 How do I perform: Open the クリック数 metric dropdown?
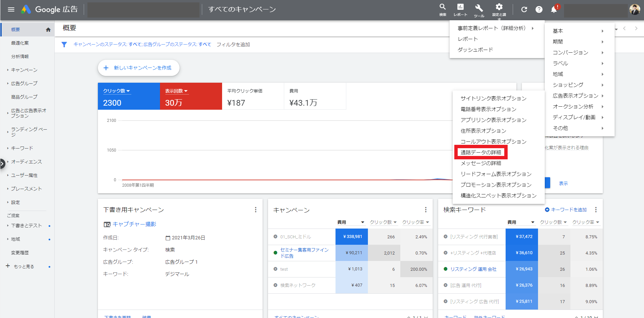pos(116,91)
